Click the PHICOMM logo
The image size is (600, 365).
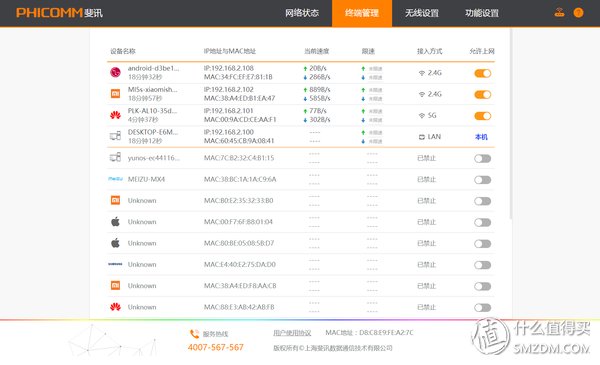(59, 13)
